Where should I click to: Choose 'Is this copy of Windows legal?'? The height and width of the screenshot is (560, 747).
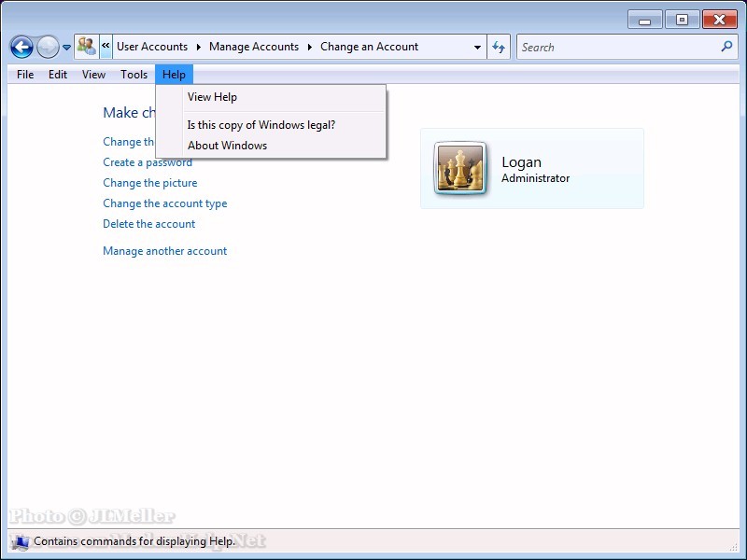[x=261, y=125]
